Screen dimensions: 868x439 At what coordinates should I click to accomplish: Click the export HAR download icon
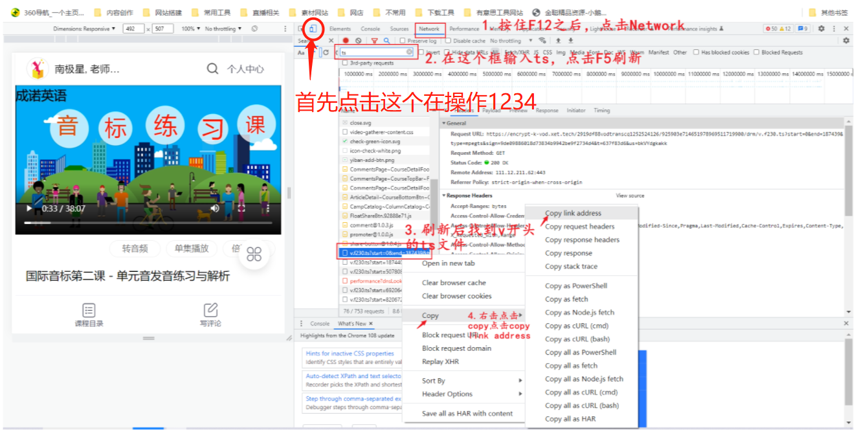(570, 41)
